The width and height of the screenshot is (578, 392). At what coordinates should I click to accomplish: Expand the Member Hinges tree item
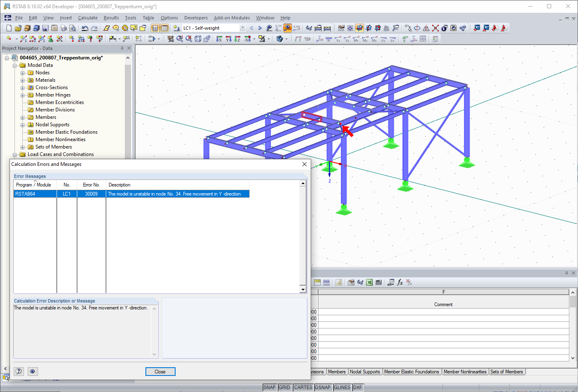point(23,95)
